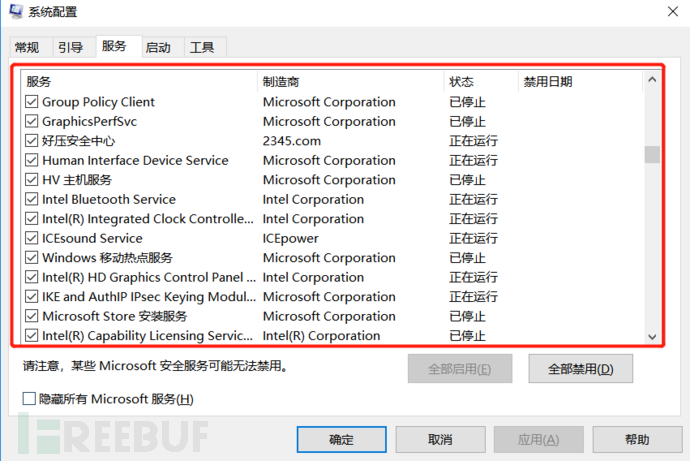Toggle IKE and AuthIP IPsec Keying checkbox
Screen dimensions: 690x461
pos(31,296)
